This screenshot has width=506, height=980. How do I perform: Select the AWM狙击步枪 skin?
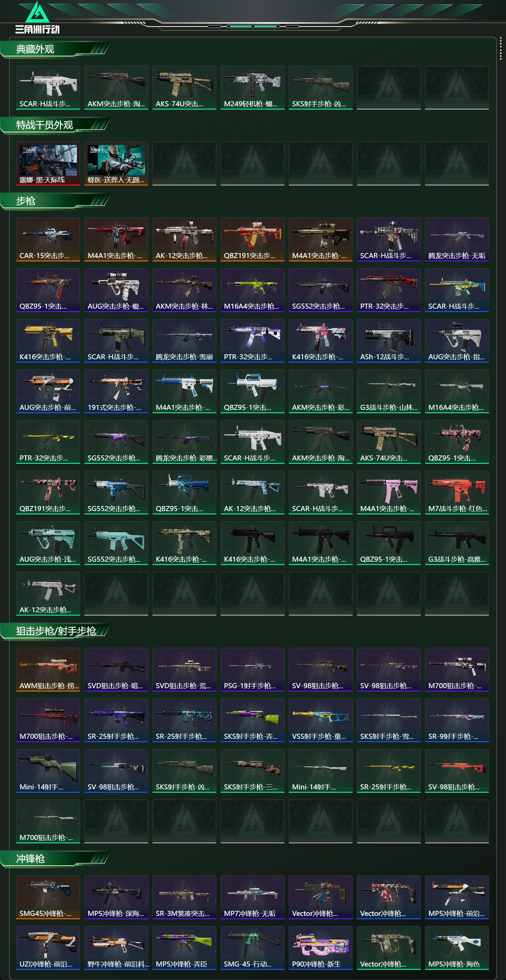48,669
